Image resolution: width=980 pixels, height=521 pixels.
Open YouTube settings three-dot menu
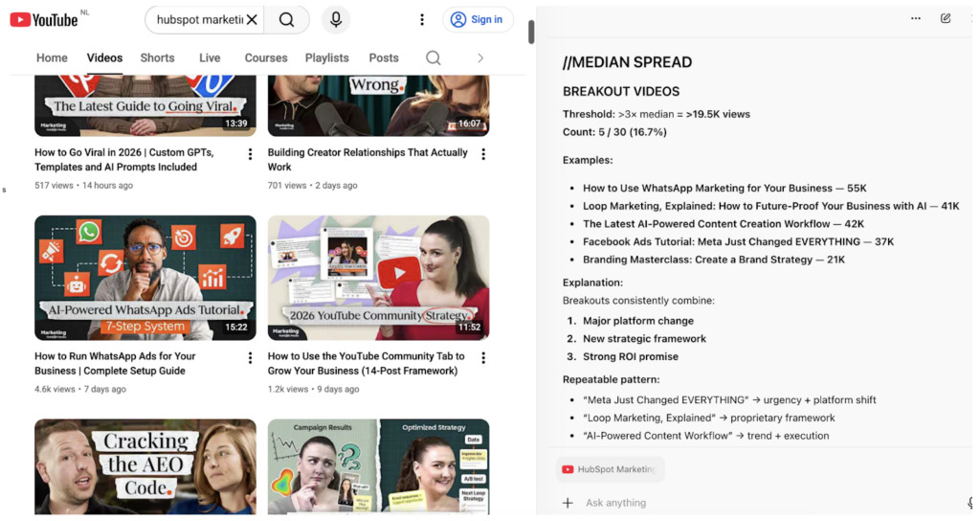tap(422, 19)
